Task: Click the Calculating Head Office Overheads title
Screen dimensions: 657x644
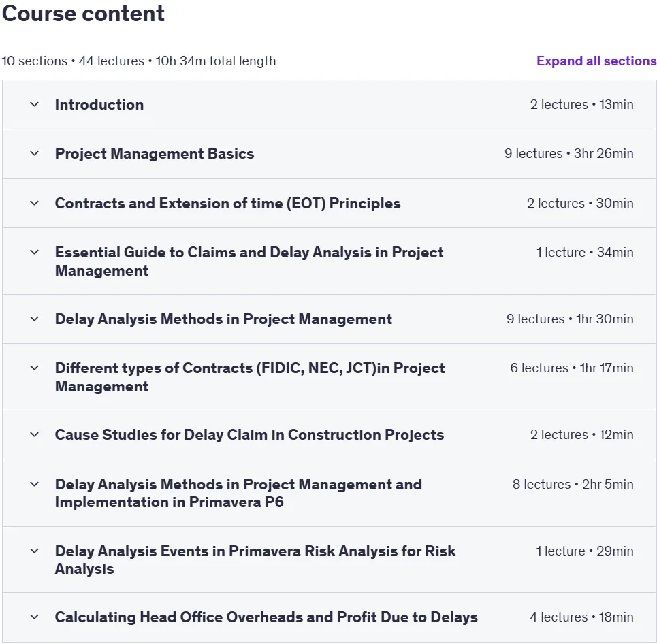Action: [266, 617]
